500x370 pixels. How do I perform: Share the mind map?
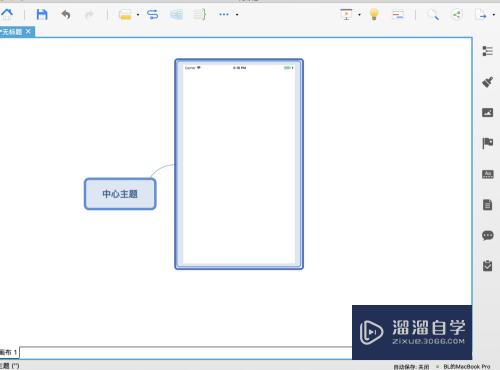pyautogui.click(x=456, y=15)
